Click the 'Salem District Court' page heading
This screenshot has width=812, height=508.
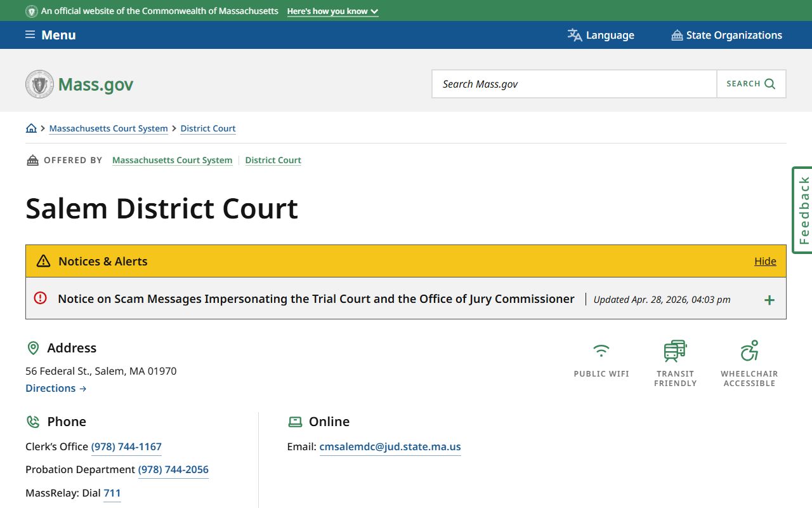click(162, 208)
